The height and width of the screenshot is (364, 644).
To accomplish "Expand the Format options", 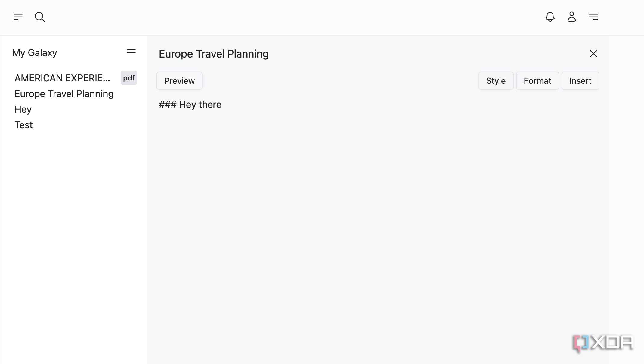I will [537, 81].
